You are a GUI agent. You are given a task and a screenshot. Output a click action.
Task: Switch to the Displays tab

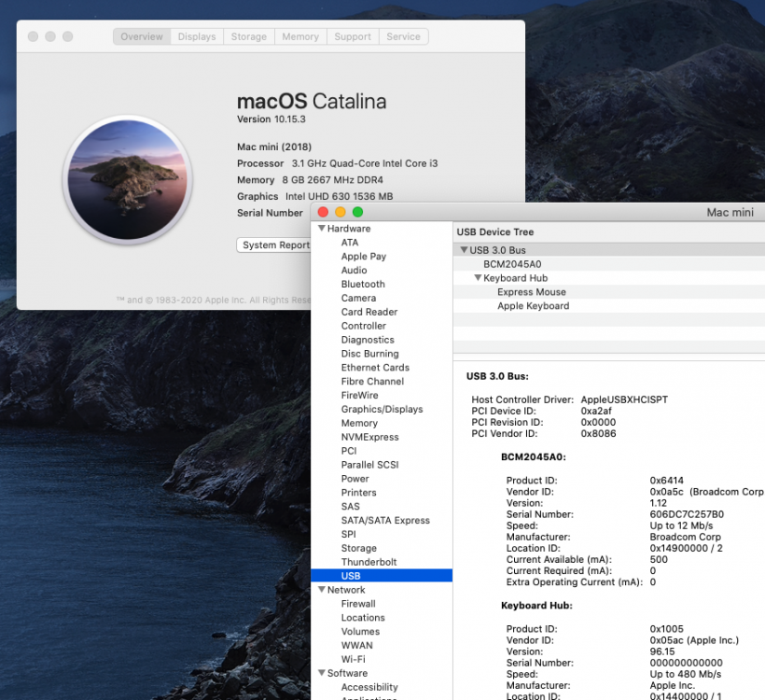point(197,36)
